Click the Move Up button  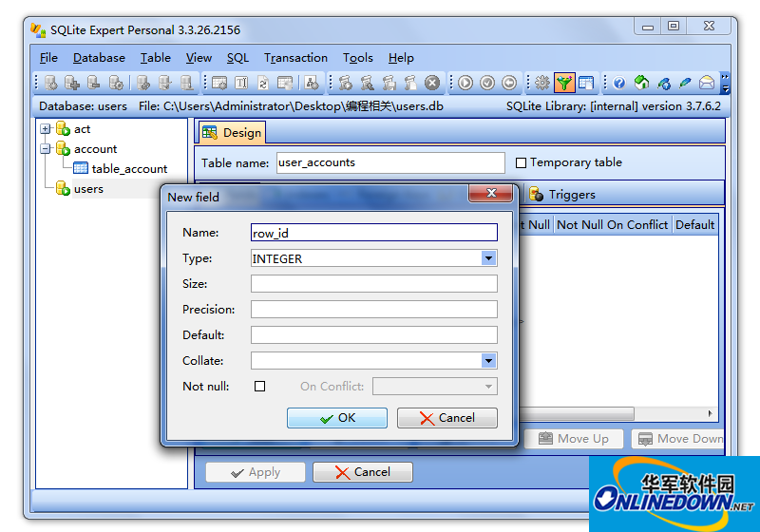coord(574,439)
